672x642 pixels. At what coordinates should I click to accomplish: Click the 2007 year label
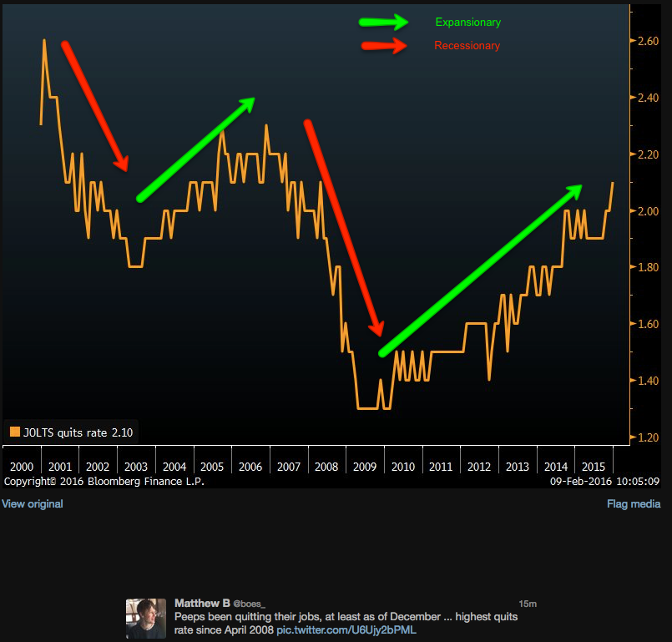[x=289, y=467]
